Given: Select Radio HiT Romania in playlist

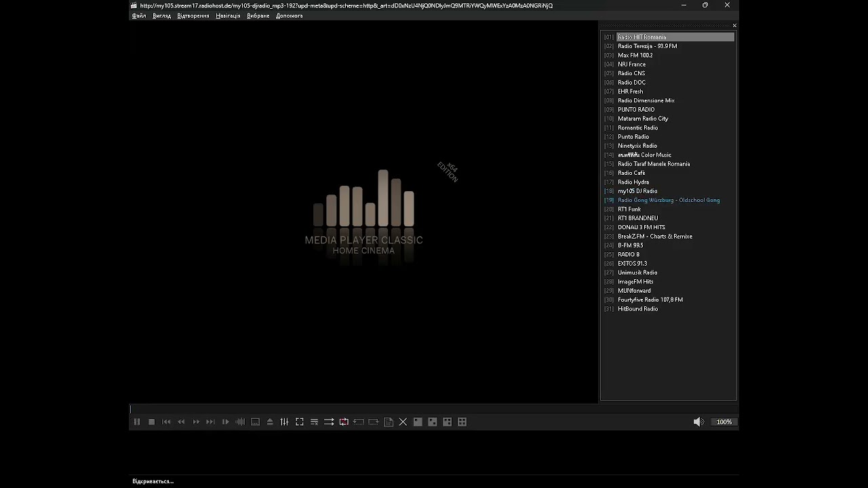Looking at the screenshot, I should 669,37.
